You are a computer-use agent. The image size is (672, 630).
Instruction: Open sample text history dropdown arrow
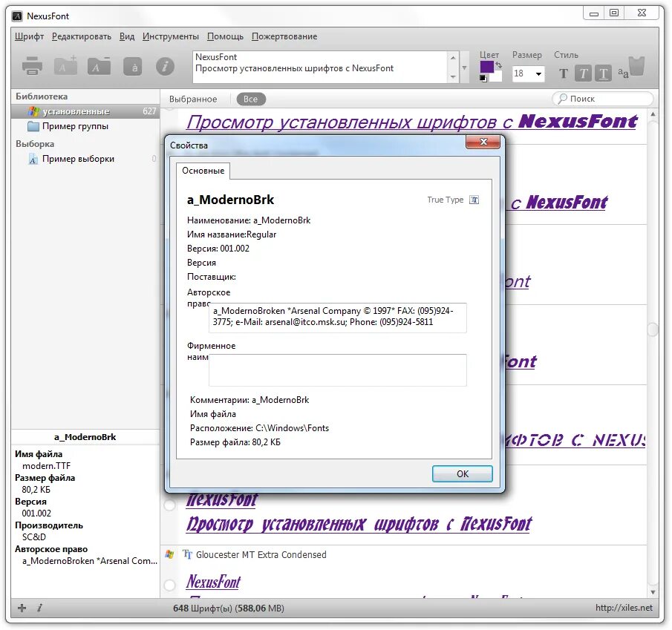pos(464,68)
